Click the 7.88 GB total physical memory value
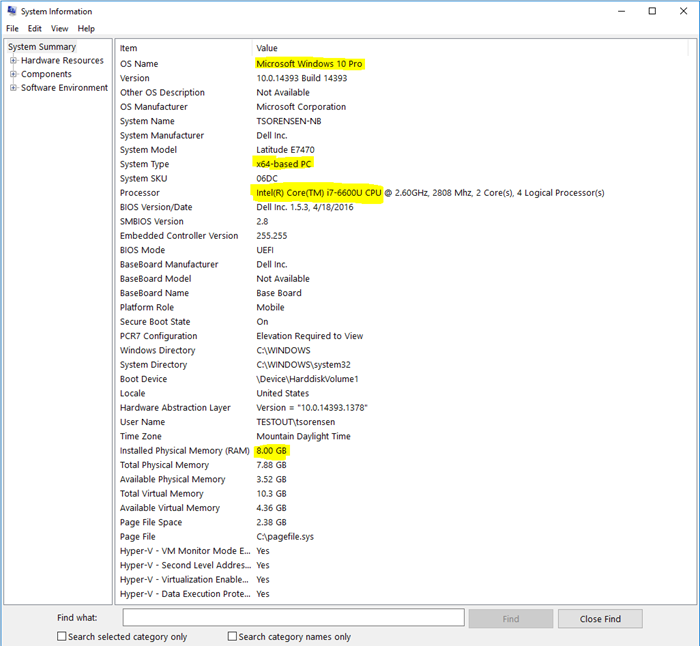 [x=271, y=465]
